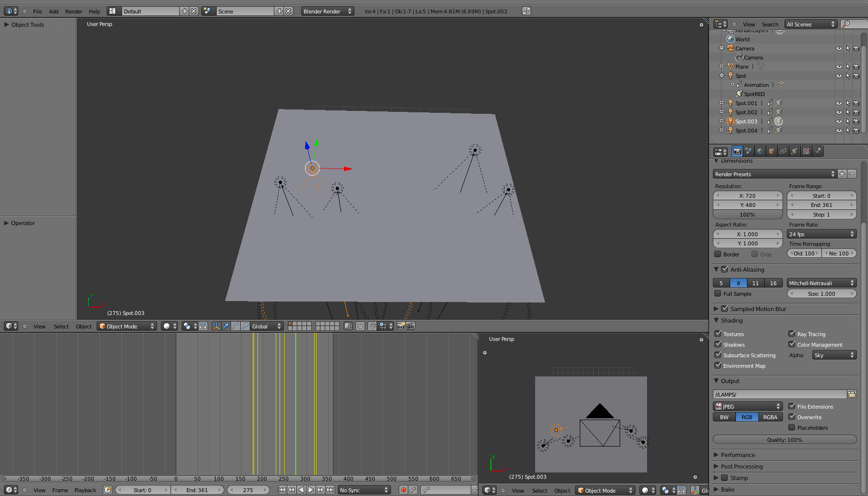Select the RGBA color mode button
This screenshot has width=868, height=496.
pyautogui.click(x=770, y=417)
